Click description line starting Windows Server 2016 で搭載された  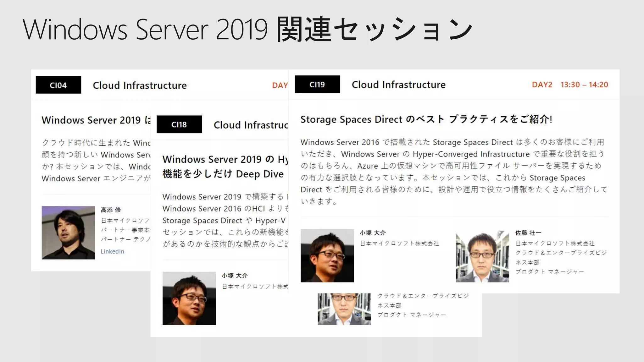[452, 142]
